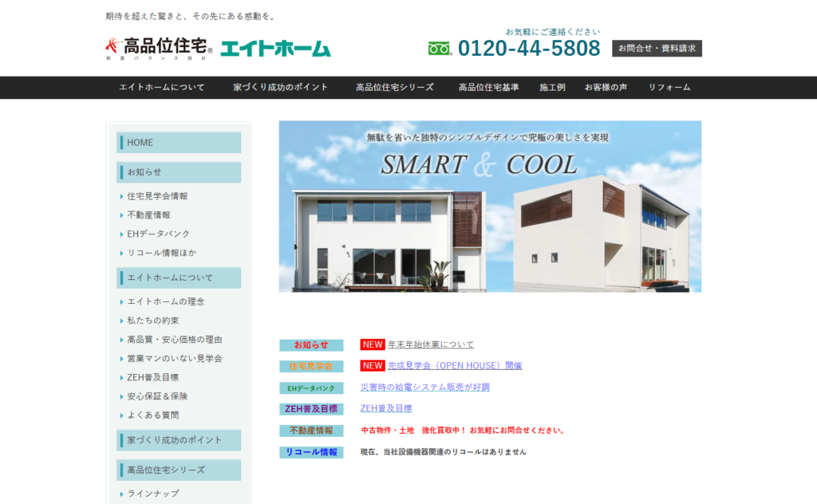Open the 年末年始休業について news link
The image size is (817, 504).
(x=431, y=345)
